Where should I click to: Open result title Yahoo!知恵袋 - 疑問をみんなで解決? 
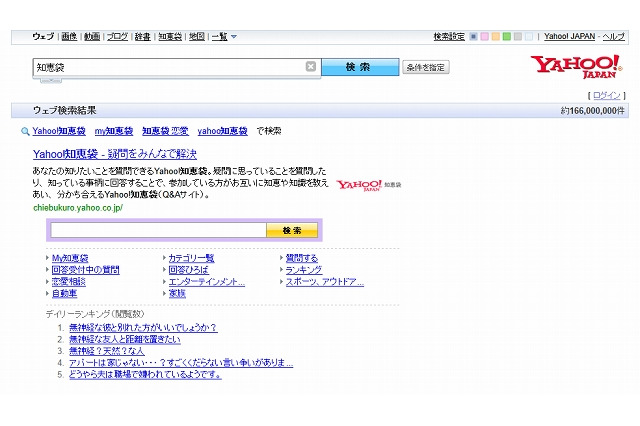coord(115,154)
